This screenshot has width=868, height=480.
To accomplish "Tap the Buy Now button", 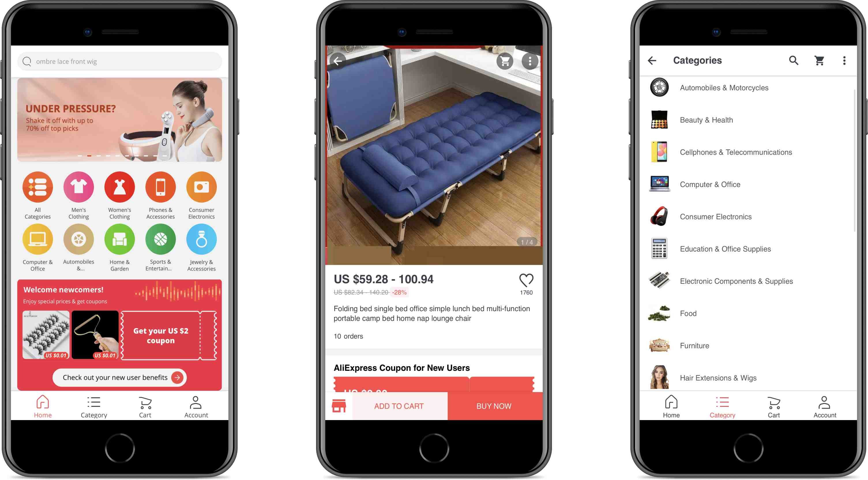I will (494, 407).
